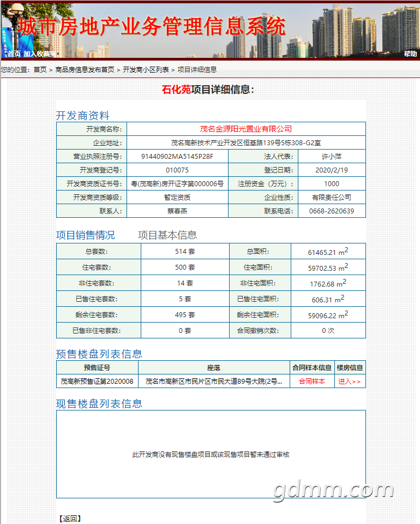Open the 合同样本 contract sample link
Image resolution: width=420 pixels, height=524 pixels.
[312, 382]
